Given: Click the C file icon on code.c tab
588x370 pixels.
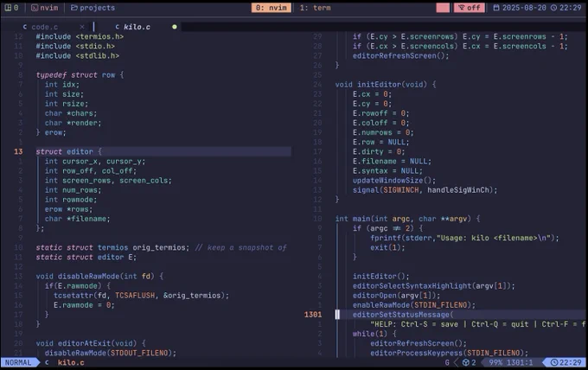Looking at the screenshot, I should tap(25, 27).
